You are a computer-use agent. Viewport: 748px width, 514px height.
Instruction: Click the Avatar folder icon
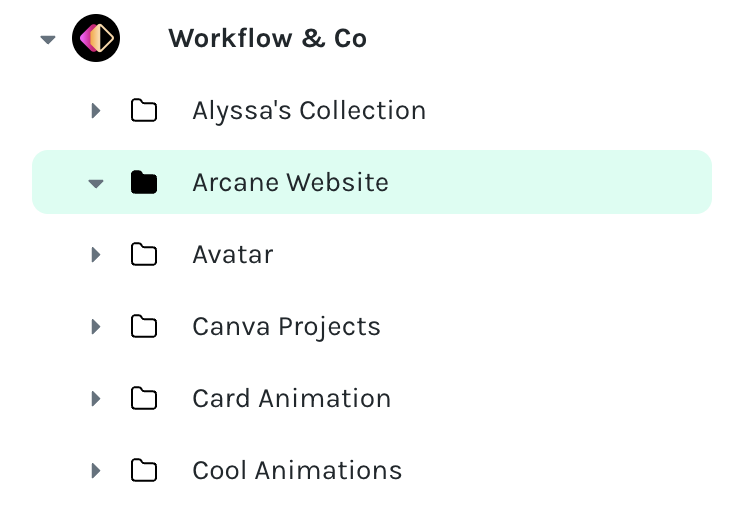click(x=144, y=254)
